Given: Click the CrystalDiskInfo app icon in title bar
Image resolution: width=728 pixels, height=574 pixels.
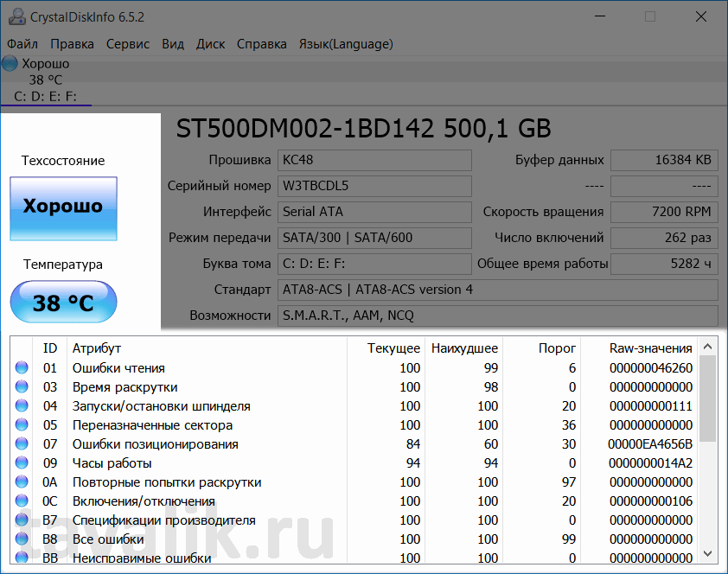Looking at the screenshot, I should (17, 16).
